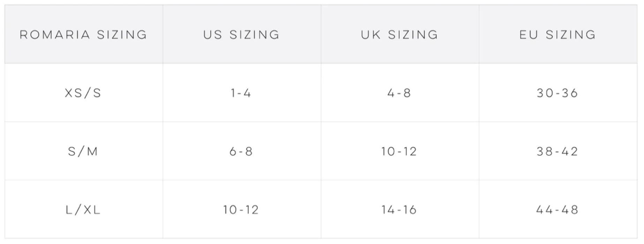
Task: Click the UK 4-8 size cell
Action: pos(399,93)
